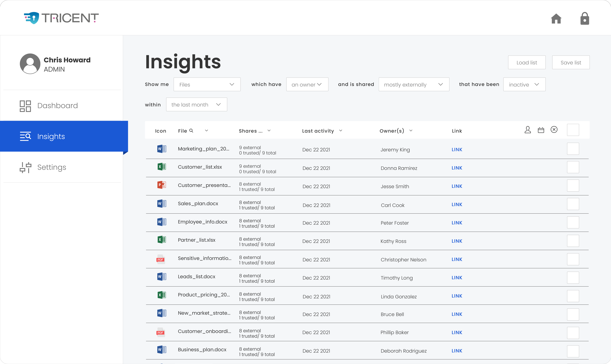Click PDF icon for Sensitive_informatio row
The width and height of the screenshot is (611, 364).
161,259
